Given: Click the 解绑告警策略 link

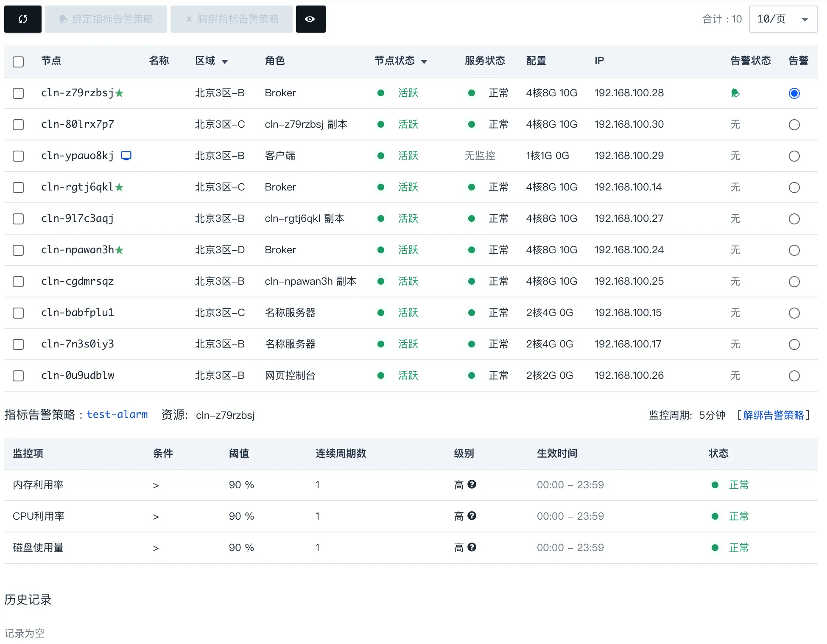Looking at the screenshot, I should 773,415.
